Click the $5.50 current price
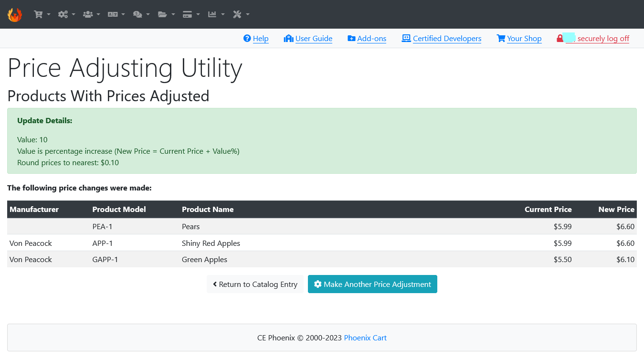644x359 pixels. (562, 259)
